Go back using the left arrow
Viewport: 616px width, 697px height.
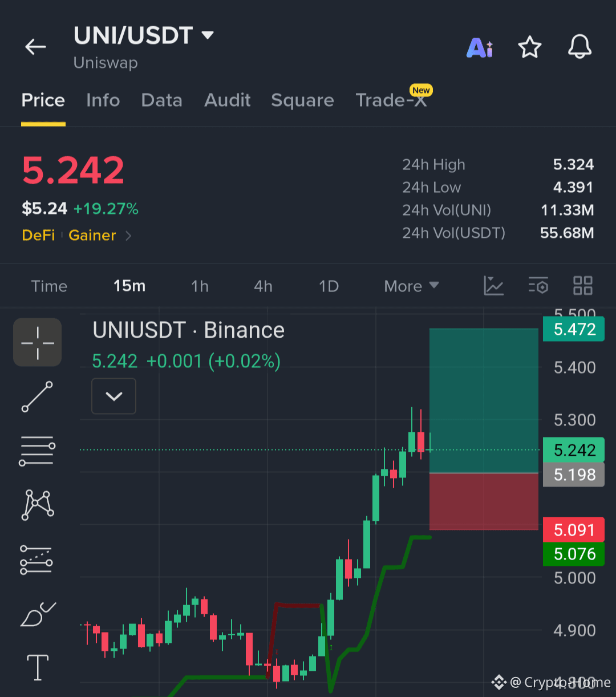tap(35, 47)
